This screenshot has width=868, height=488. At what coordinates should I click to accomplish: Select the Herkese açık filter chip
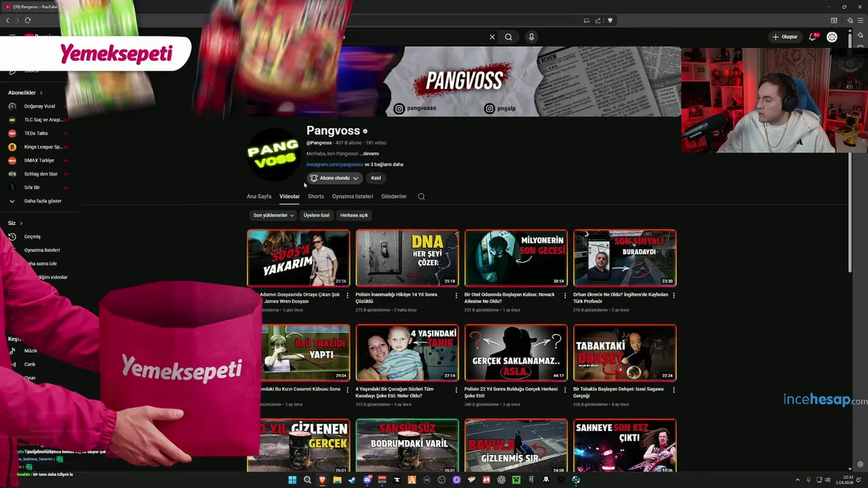tap(354, 216)
